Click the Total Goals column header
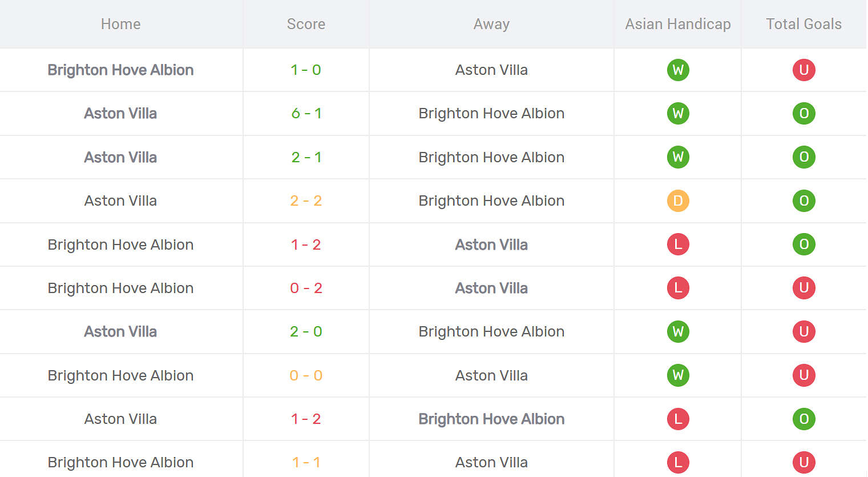Screen dimensions: 868x477 (804, 24)
